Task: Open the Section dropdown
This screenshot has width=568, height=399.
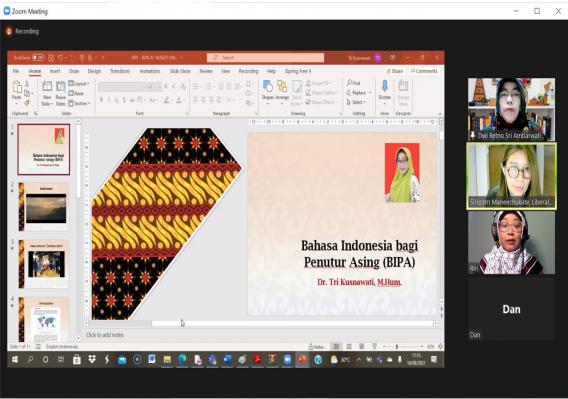Action: (x=79, y=103)
